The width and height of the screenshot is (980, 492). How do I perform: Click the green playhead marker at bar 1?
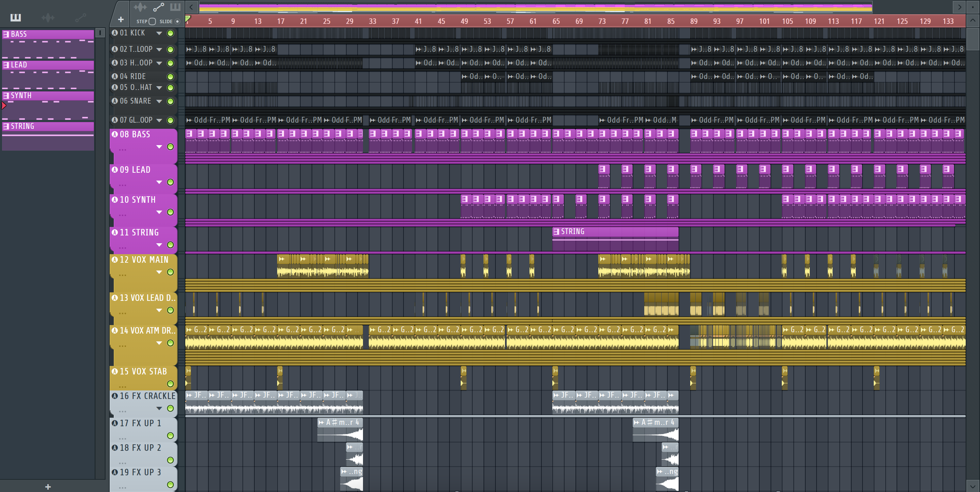(x=188, y=18)
